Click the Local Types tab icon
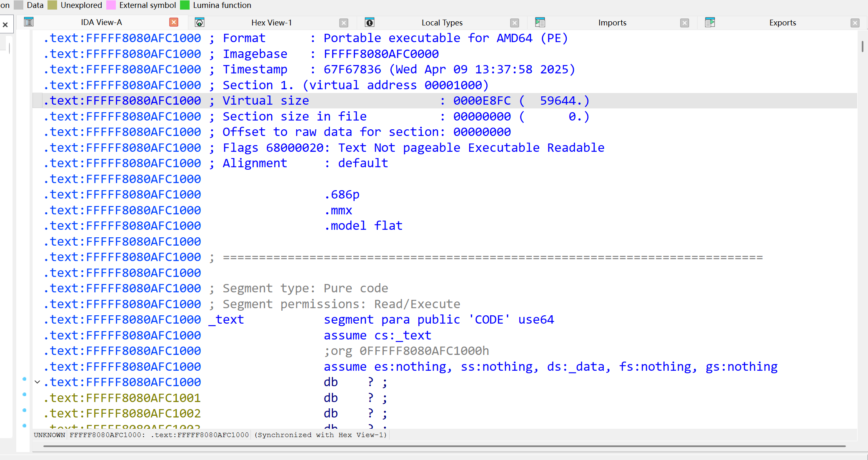Viewport: 868px width, 460px height. tap(370, 23)
